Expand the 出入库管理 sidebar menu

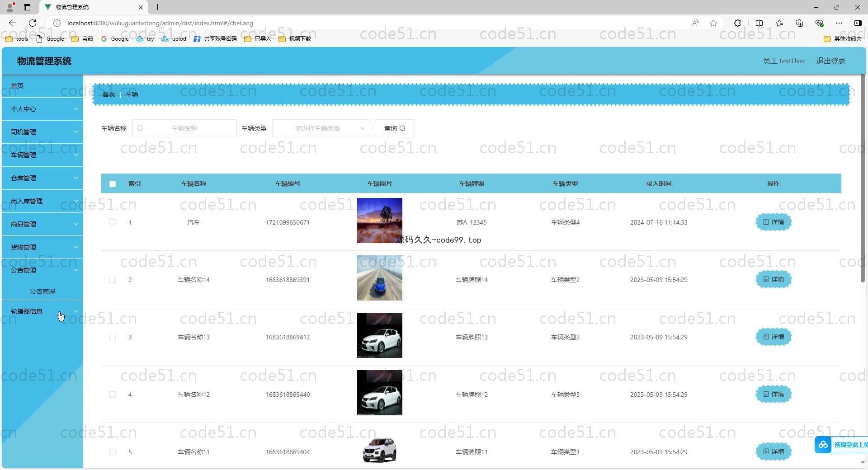(x=42, y=201)
